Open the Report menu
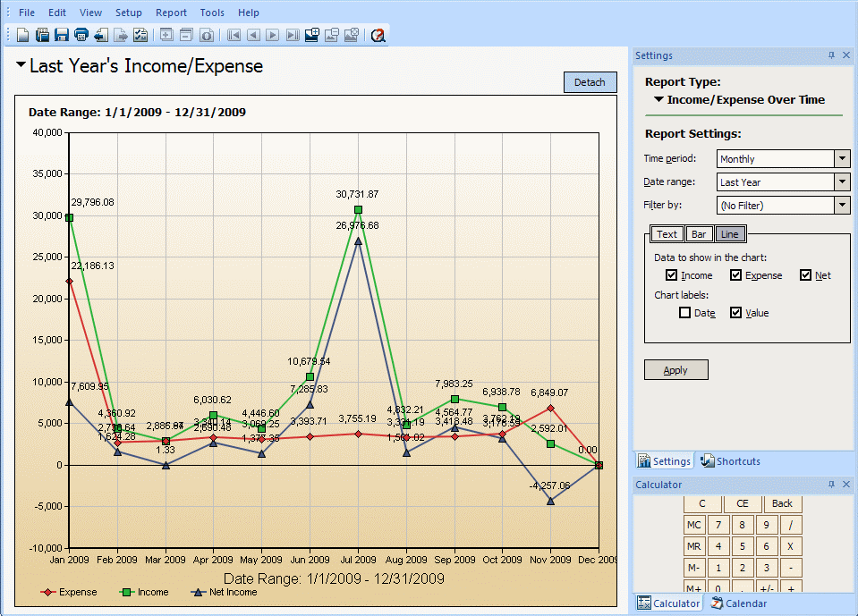The height and width of the screenshot is (616, 858). (x=171, y=13)
